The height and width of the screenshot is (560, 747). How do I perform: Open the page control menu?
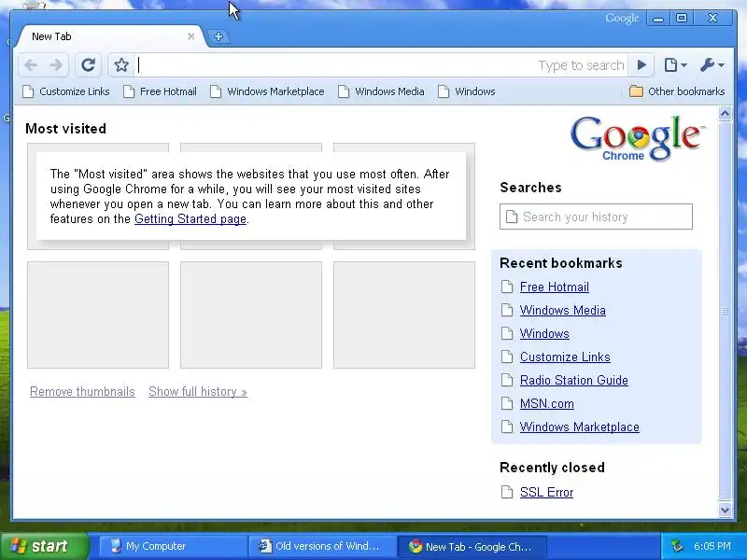pyautogui.click(x=675, y=64)
